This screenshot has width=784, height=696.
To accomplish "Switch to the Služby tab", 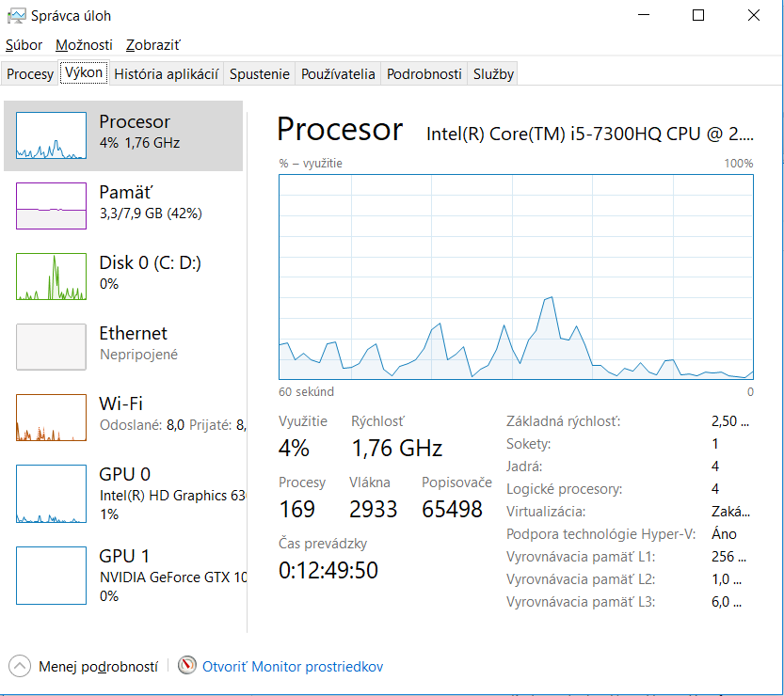I will pyautogui.click(x=493, y=74).
